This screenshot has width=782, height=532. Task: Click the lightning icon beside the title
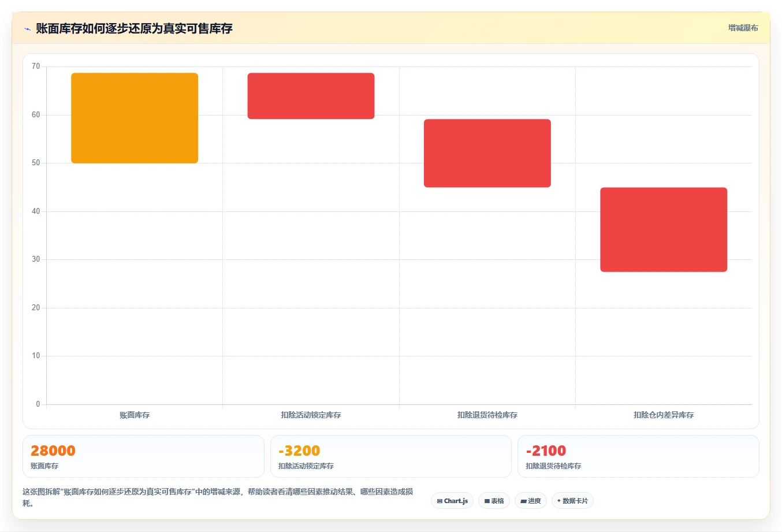click(x=27, y=29)
